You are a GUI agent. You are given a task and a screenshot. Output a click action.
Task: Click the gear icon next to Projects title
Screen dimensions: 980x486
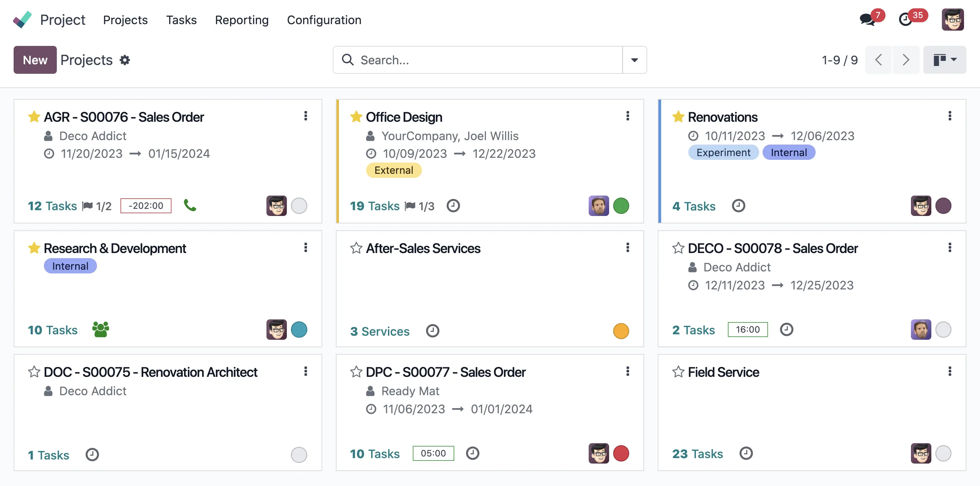[x=125, y=60]
